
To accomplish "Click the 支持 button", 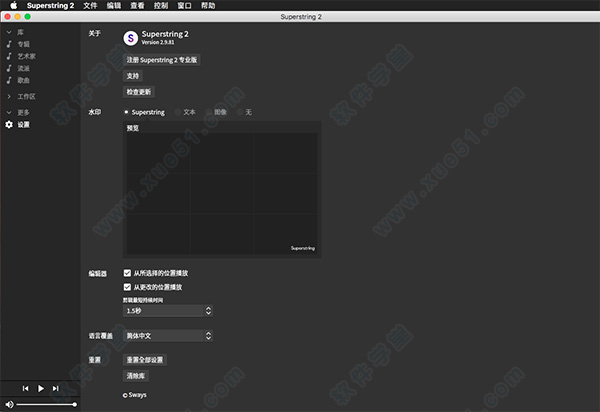I will coord(133,76).
